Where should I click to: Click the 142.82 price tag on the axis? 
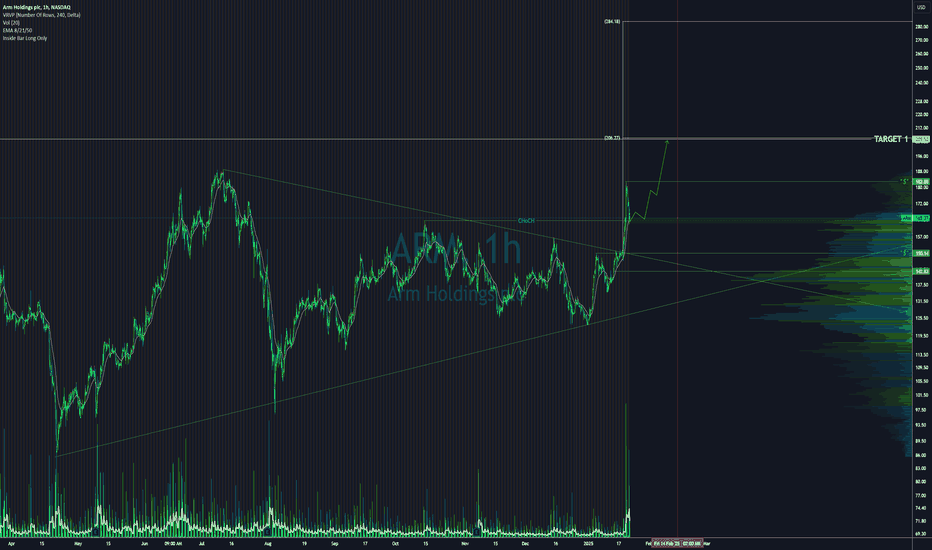point(921,272)
